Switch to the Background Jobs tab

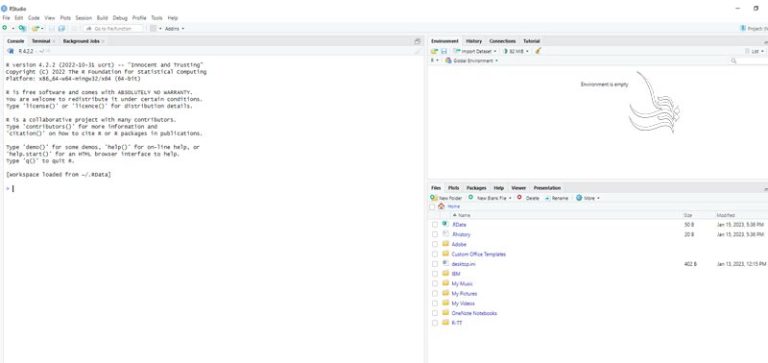point(81,41)
